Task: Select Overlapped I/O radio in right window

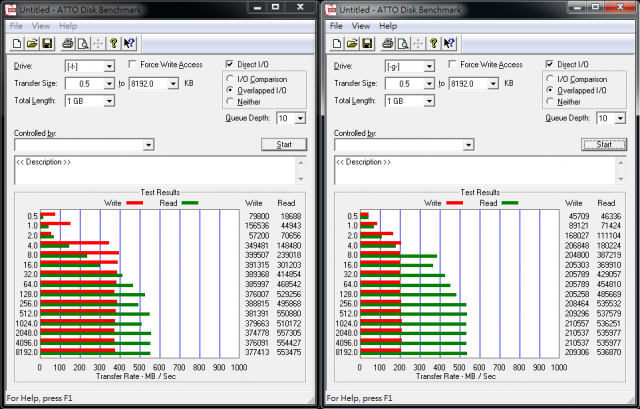Action: point(550,90)
